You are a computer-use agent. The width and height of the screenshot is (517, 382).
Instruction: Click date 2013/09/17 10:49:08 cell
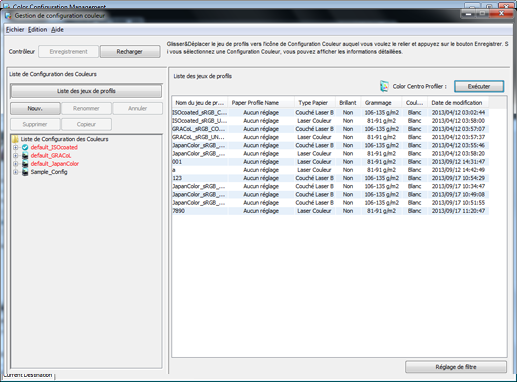[458, 195]
